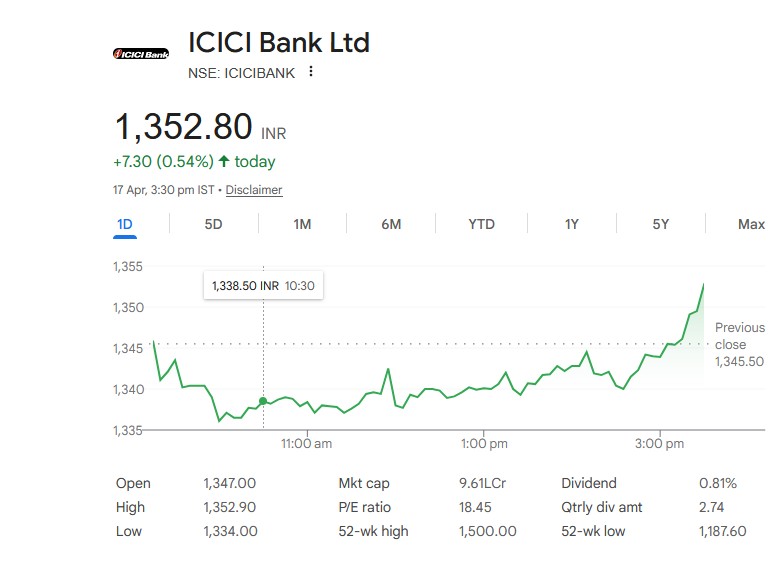Screen dimensions: 780x580
Task: Click the P/E ratio label
Action: coord(365,507)
